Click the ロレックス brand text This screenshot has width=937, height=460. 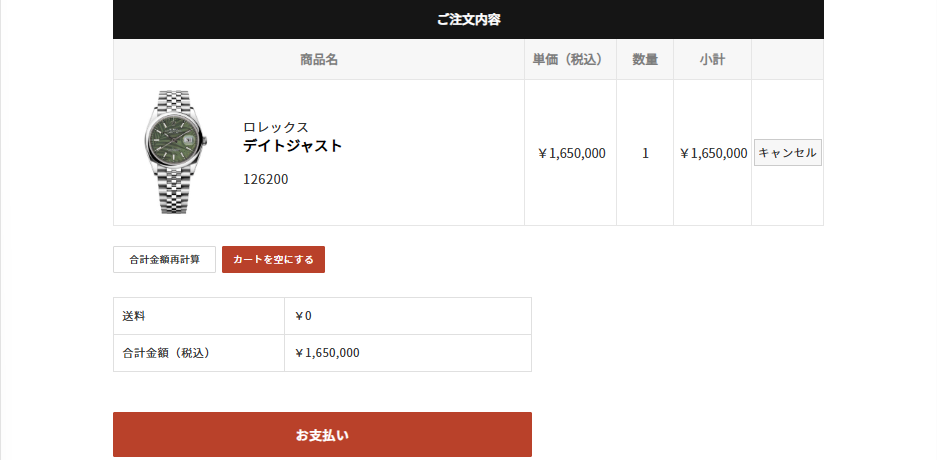pyautogui.click(x=276, y=127)
